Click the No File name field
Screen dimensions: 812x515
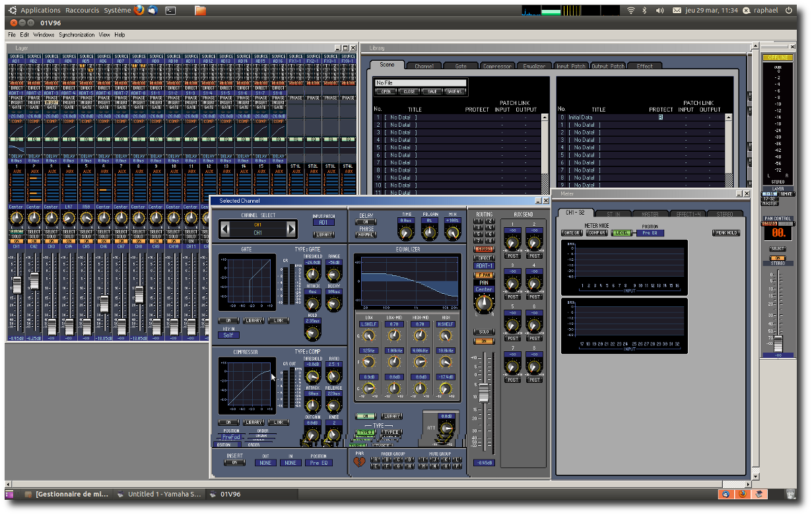point(421,83)
